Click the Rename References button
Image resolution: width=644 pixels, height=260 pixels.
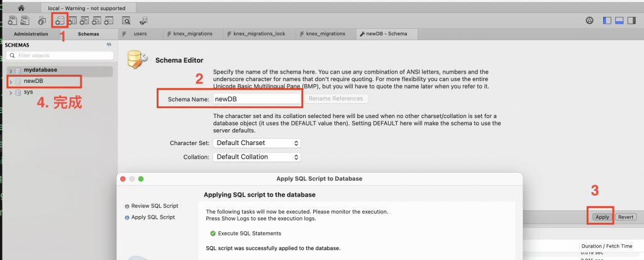coord(336,99)
